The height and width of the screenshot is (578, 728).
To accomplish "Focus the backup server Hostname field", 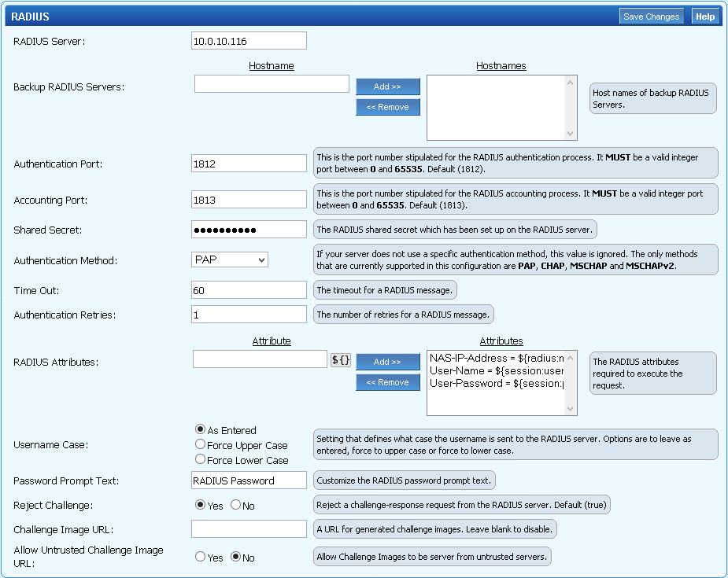I will 272,84.
